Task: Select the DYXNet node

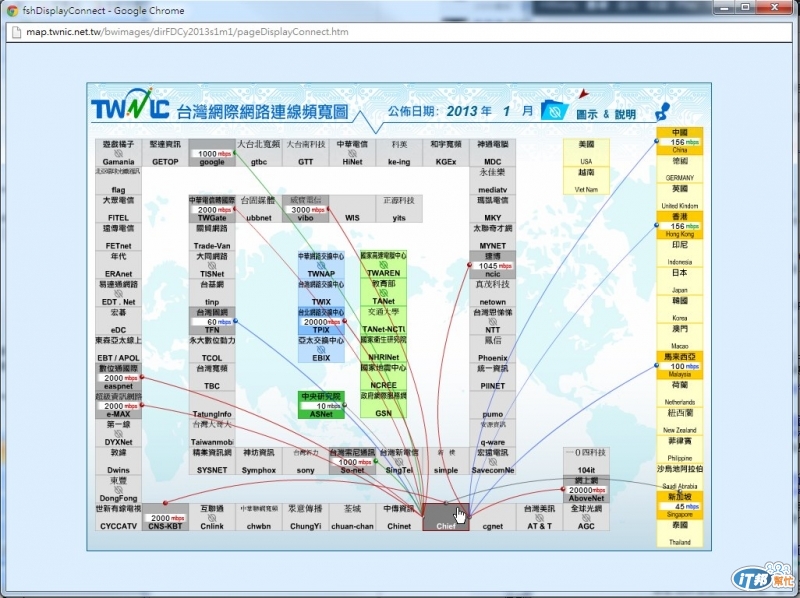Action: [x=118, y=433]
